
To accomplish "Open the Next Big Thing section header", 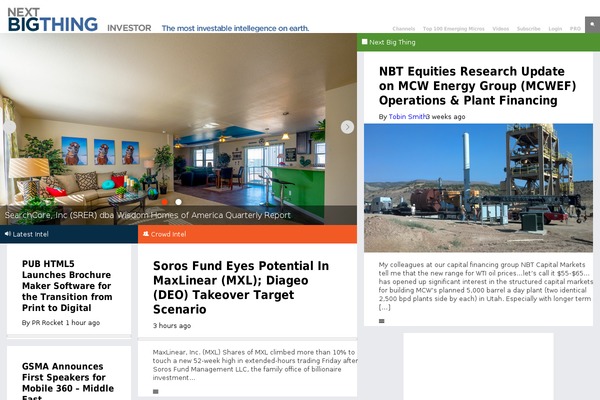I will click(478, 42).
